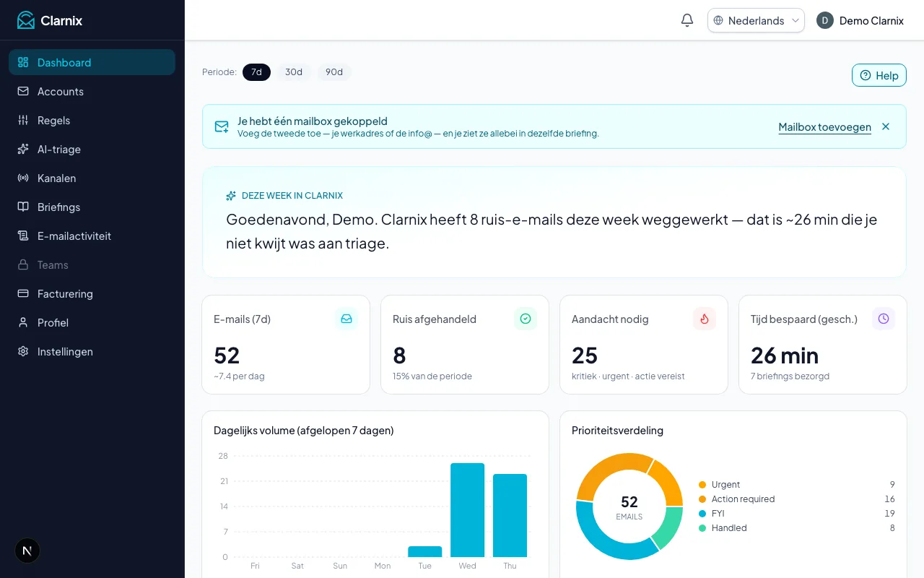
Task: Click the Thu bar in volume chart
Action: pyautogui.click(x=510, y=515)
